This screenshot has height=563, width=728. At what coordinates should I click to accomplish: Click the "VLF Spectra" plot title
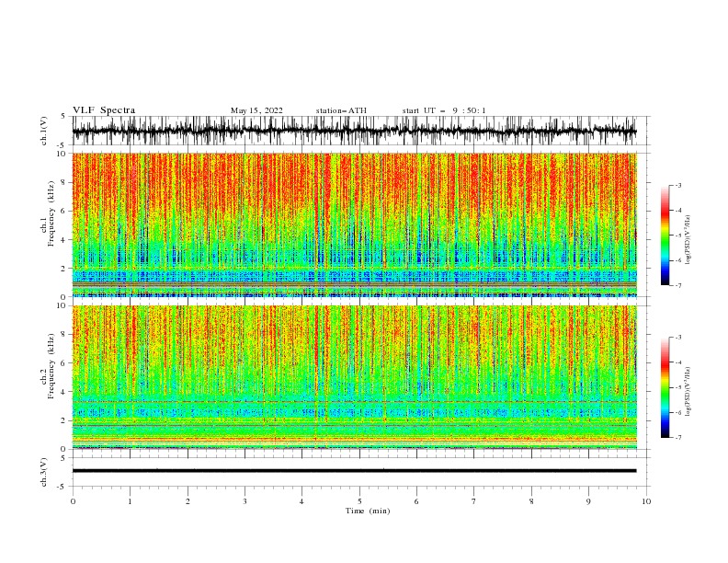click(104, 110)
